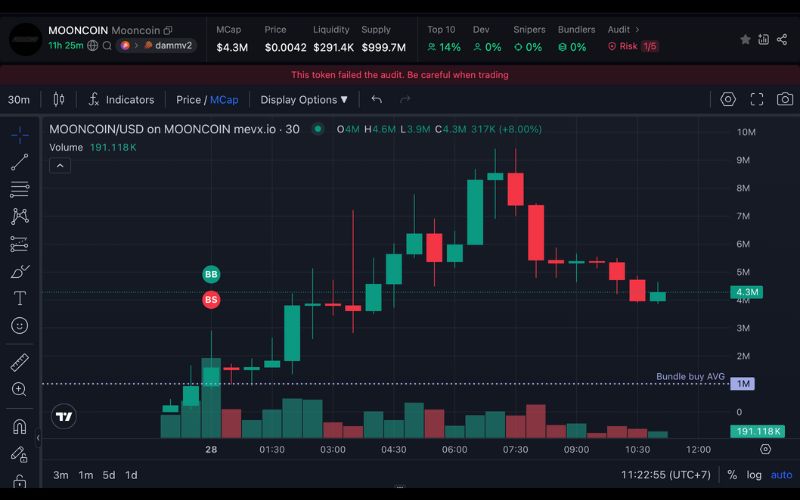Select the brush drawing tool
This screenshot has width=800, height=500.
[19, 271]
